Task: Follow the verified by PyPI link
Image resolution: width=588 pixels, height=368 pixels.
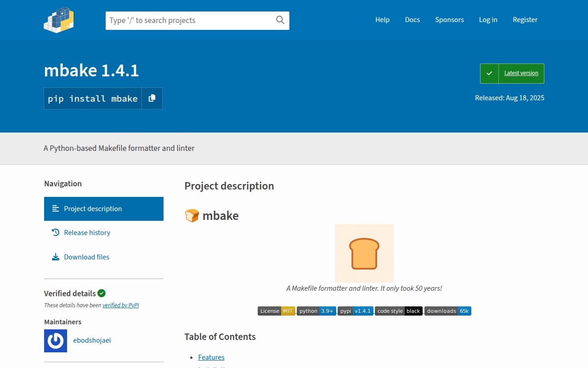Action: [x=121, y=305]
